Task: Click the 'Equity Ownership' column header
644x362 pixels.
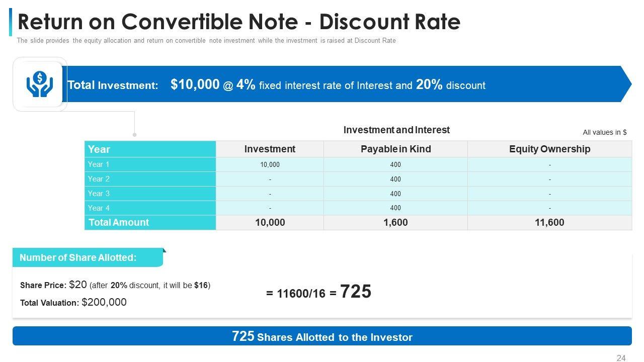Action: 549,149
